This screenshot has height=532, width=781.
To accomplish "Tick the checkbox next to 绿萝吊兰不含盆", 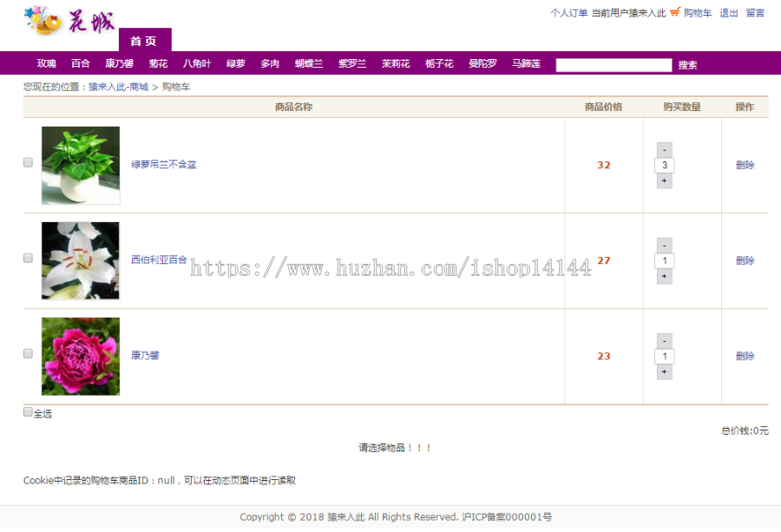I will 27,164.
